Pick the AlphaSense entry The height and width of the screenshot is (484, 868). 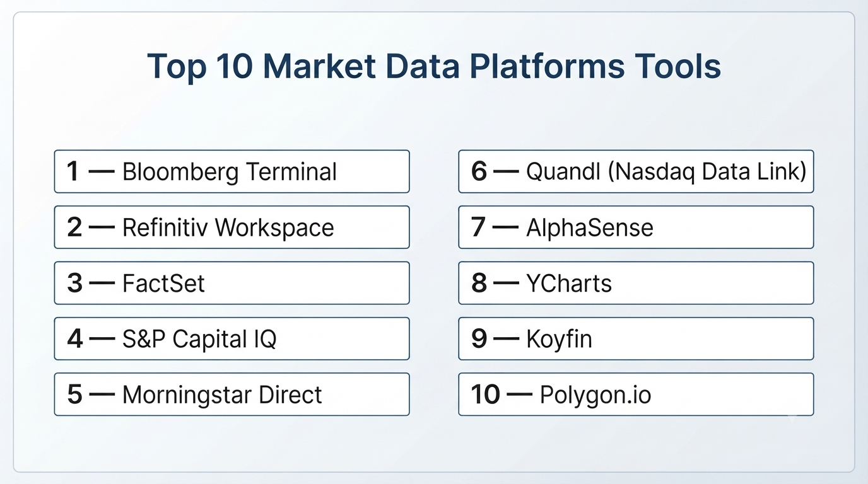coord(636,227)
